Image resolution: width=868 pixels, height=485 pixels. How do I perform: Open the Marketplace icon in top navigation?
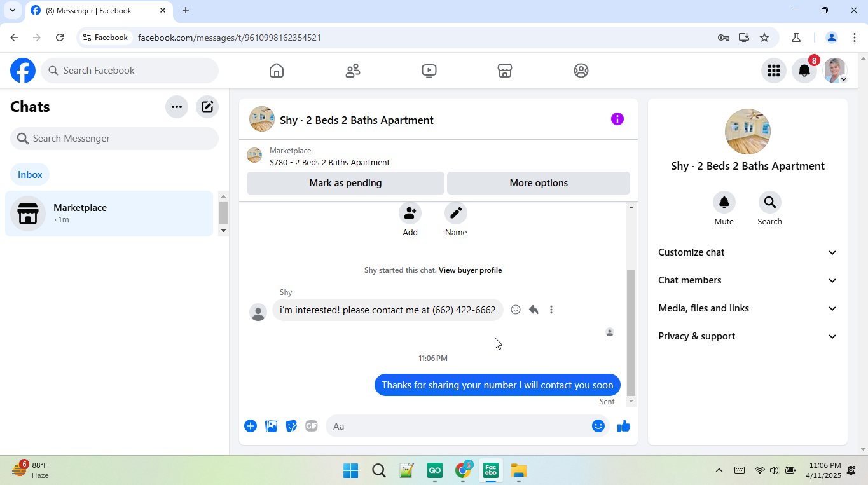click(x=505, y=71)
